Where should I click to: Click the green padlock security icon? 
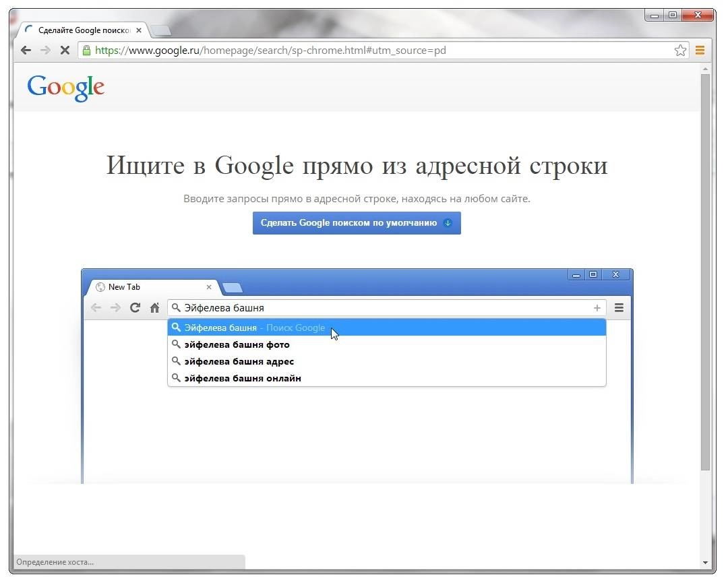click(86, 50)
